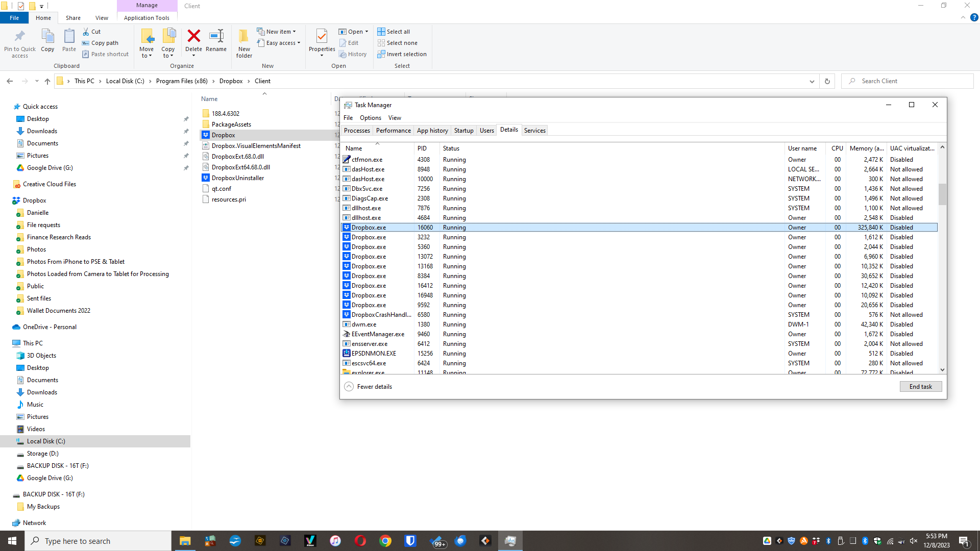Open the Options menu in Task Manager
Image resolution: width=980 pixels, height=551 pixels.
pyautogui.click(x=370, y=118)
